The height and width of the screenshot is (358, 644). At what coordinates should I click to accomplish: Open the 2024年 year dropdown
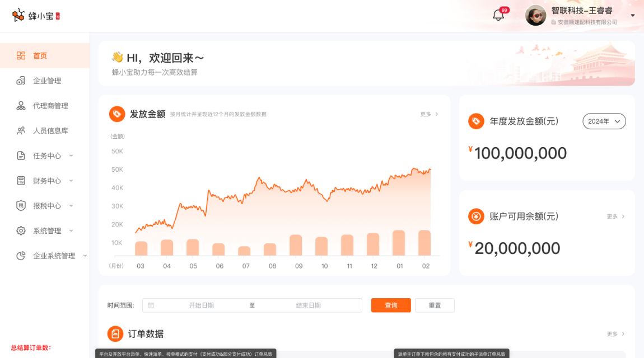click(x=604, y=121)
